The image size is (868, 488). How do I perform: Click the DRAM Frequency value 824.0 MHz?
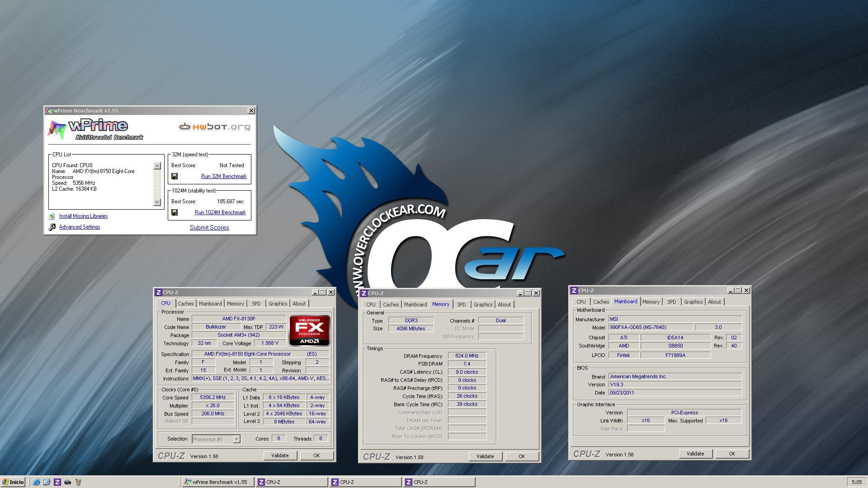(x=467, y=356)
